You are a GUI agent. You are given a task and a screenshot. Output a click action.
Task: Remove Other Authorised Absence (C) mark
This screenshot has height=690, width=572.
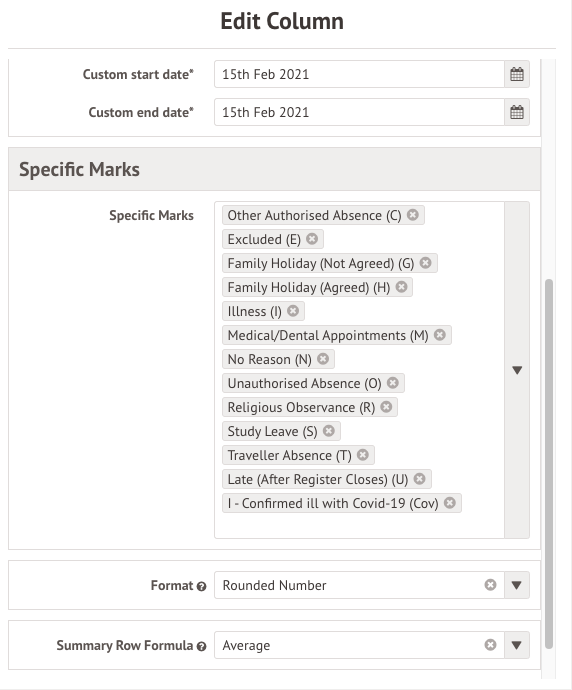click(x=412, y=215)
